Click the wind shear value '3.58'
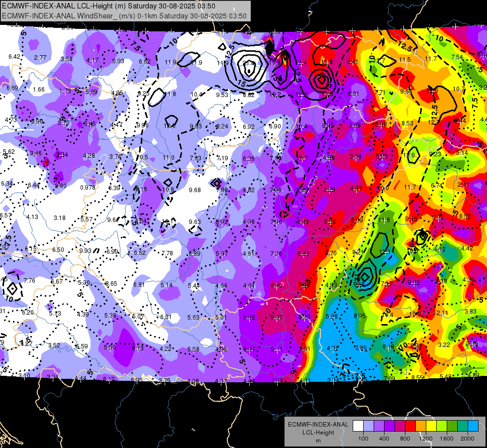Viewport: 487px width, 448px height. [67, 59]
